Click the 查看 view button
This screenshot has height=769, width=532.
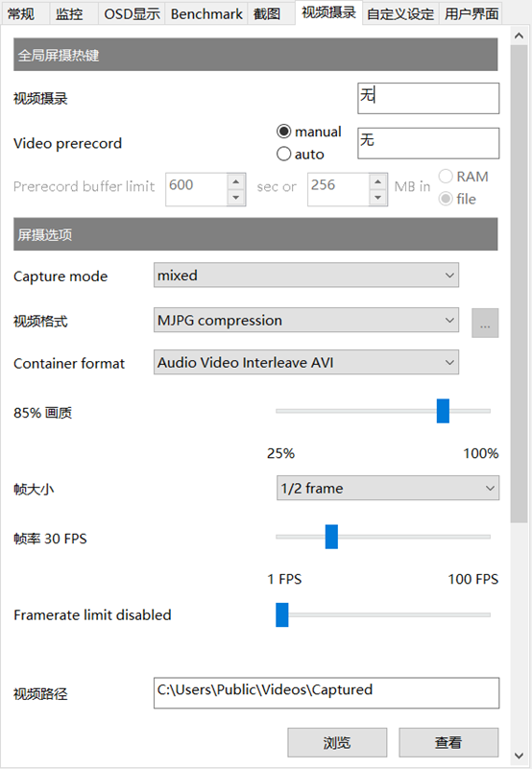448,742
